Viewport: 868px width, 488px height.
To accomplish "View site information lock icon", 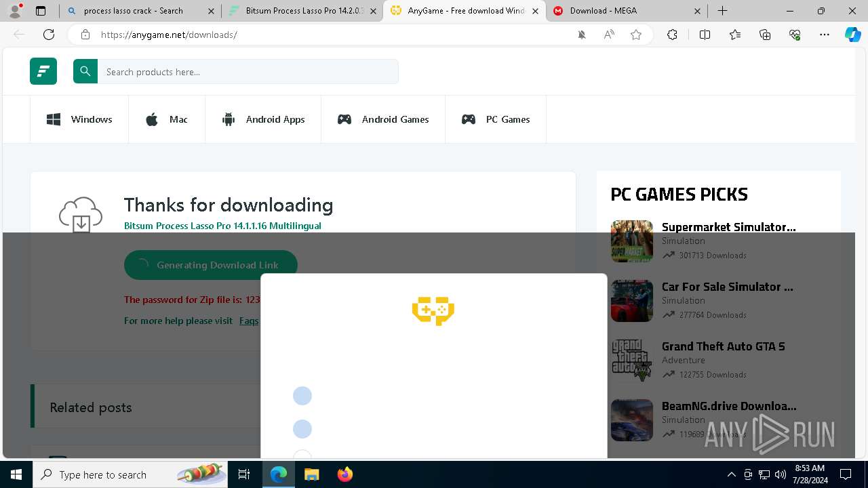I will pyautogui.click(x=85, y=35).
